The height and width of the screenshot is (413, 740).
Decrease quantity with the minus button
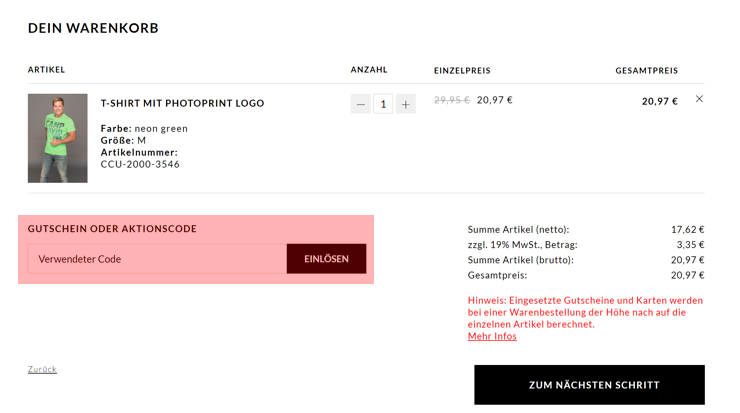click(x=361, y=104)
